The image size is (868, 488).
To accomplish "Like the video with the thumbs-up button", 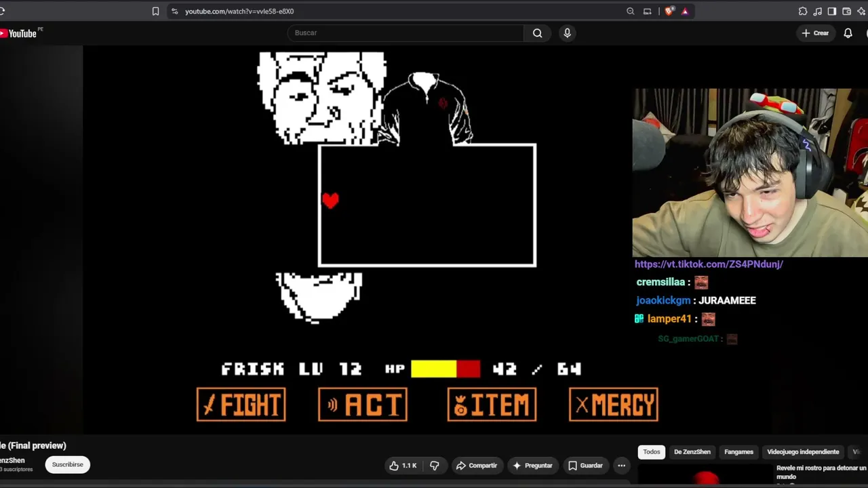I will coord(403,466).
